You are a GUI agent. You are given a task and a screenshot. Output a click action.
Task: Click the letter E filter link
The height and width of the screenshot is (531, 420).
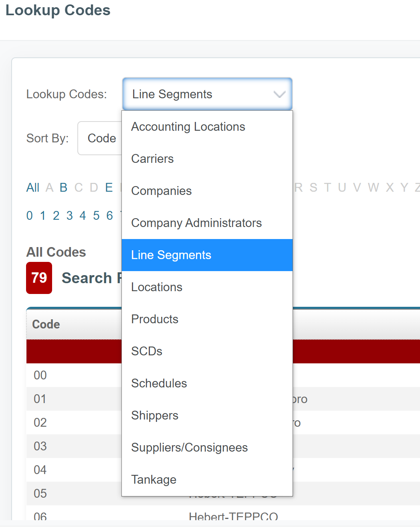[109, 187]
